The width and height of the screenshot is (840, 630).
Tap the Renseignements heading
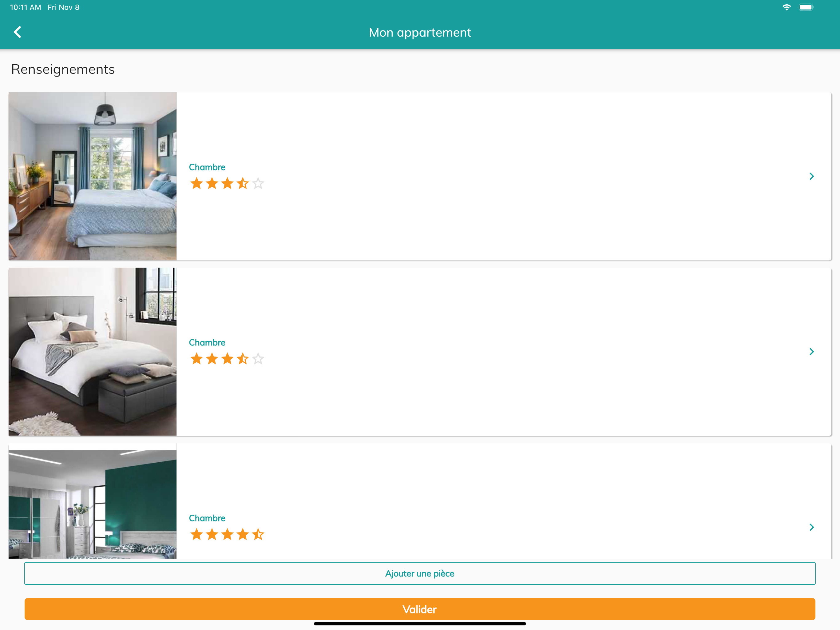click(63, 70)
